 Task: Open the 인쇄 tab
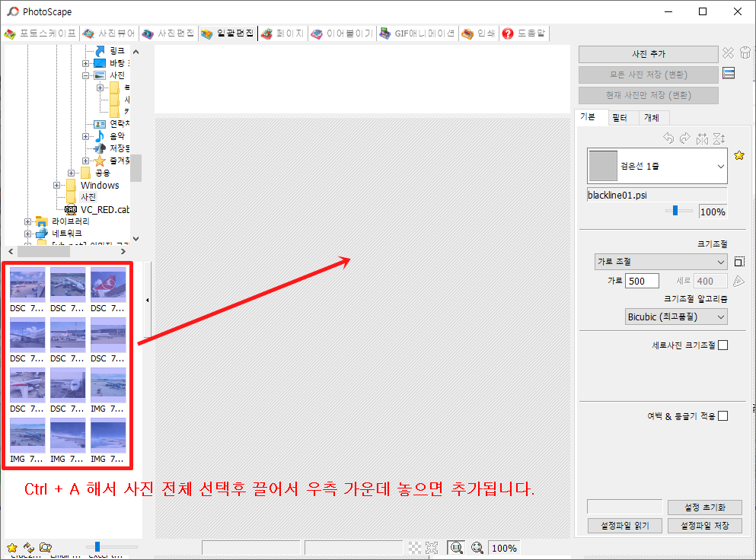[478, 33]
